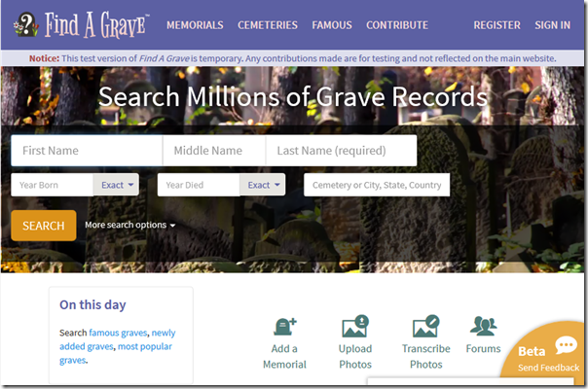Viewport: 588px width, 389px height.
Task: Open the Cemeteries menu
Action: click(268, 25)
